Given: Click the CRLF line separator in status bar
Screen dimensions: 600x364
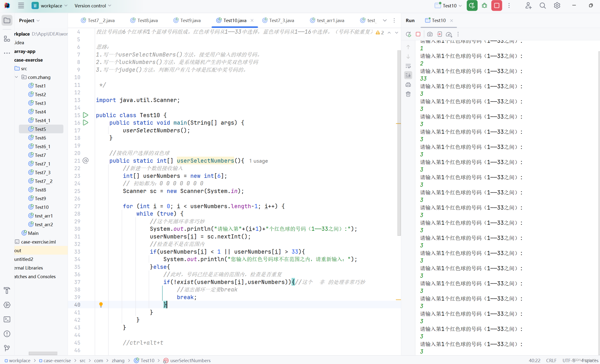Looking at the screenshot, I should (x=551, y=360).
